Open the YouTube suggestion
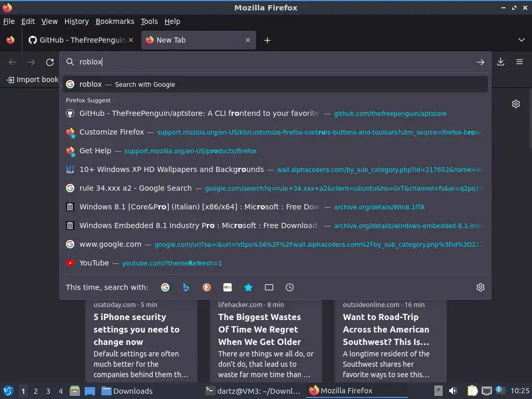 pos(275,263)
